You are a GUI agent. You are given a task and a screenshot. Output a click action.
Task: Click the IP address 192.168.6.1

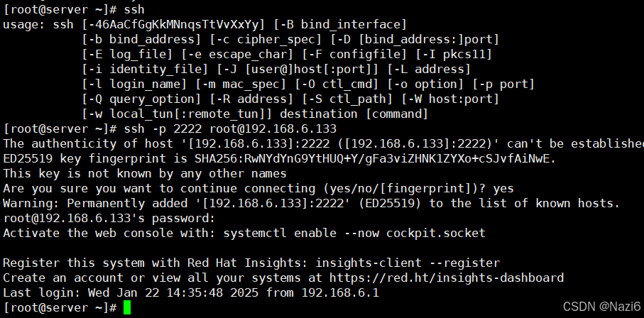(340, 293)
